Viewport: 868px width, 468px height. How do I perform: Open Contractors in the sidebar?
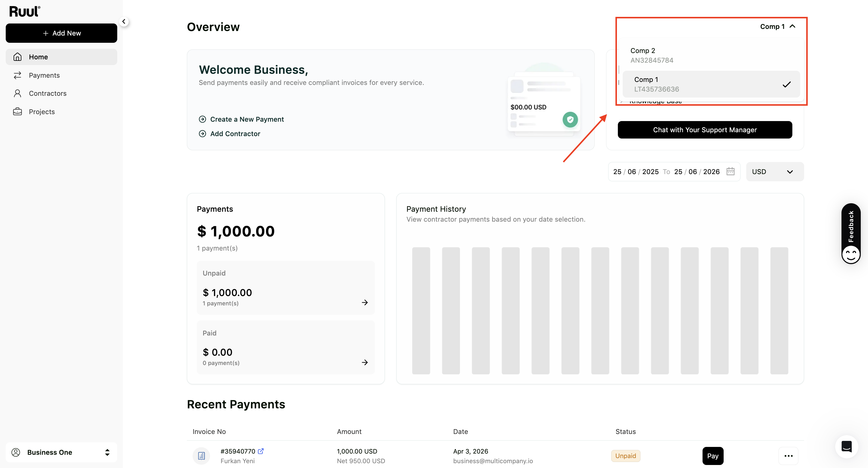(61, 93)
